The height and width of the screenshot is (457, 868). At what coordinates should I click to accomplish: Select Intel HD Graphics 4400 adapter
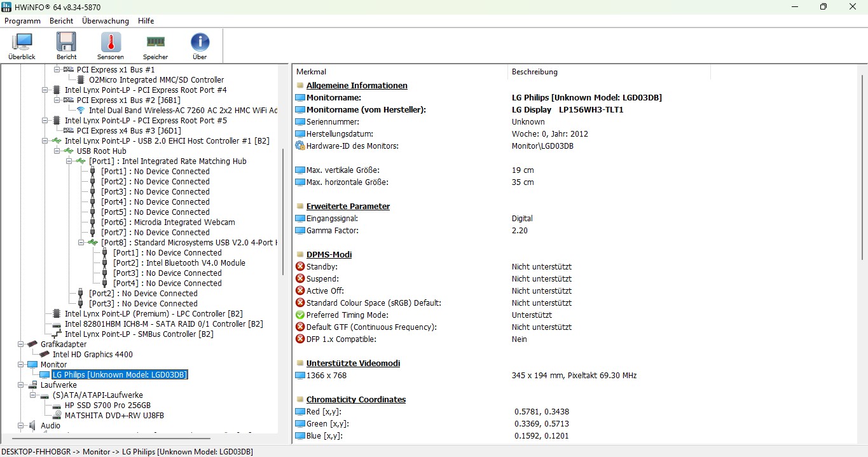(x=92, y=355)
